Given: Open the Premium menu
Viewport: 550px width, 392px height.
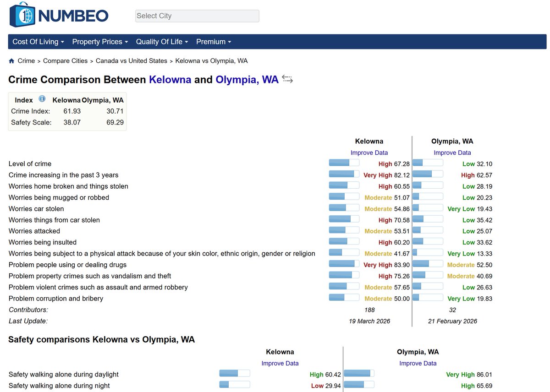Looking at the screenshot, I should [214, 42].
